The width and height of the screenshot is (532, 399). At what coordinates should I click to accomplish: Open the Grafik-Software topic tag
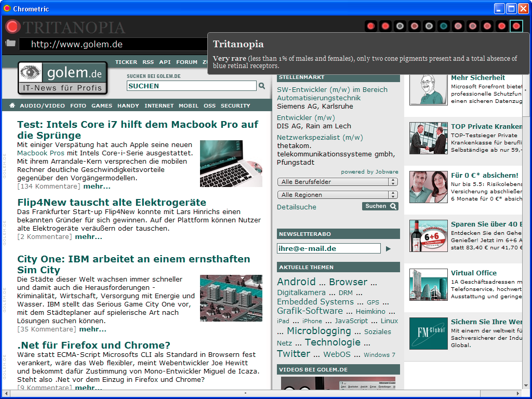[x=310, y=311]
